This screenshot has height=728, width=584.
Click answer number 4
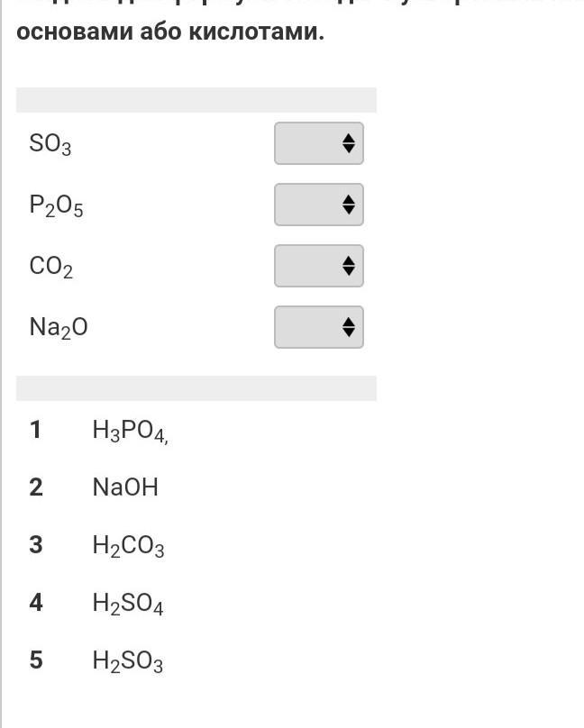[36, 602]
